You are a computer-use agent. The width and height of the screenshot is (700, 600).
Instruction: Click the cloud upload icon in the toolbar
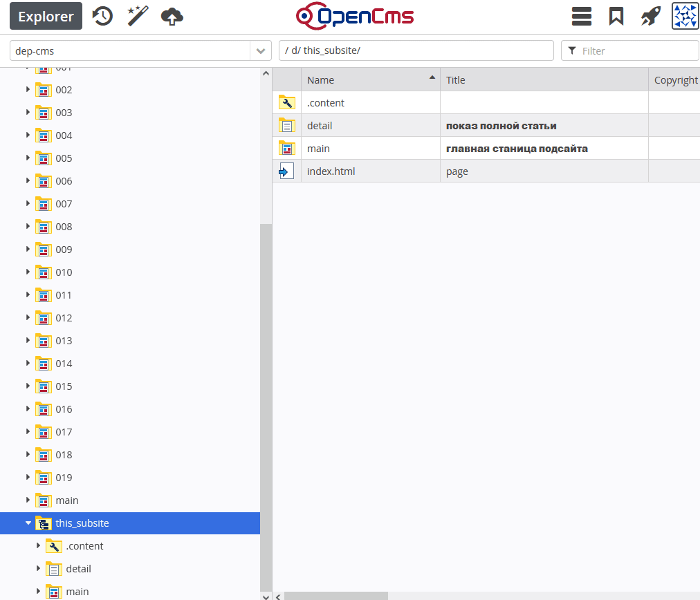(172, 16)
